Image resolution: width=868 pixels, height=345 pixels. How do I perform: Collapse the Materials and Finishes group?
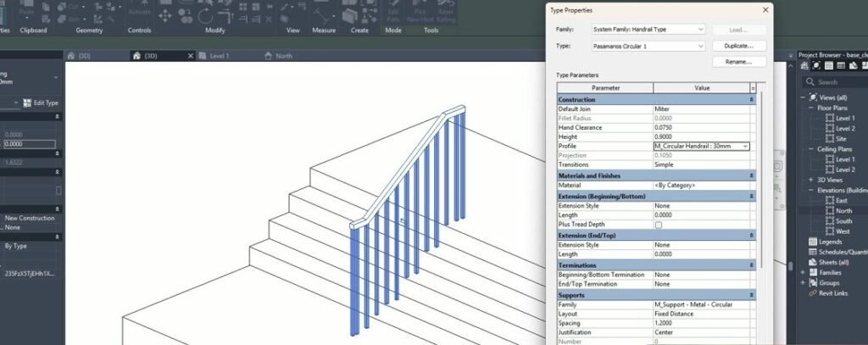point(751,175)
